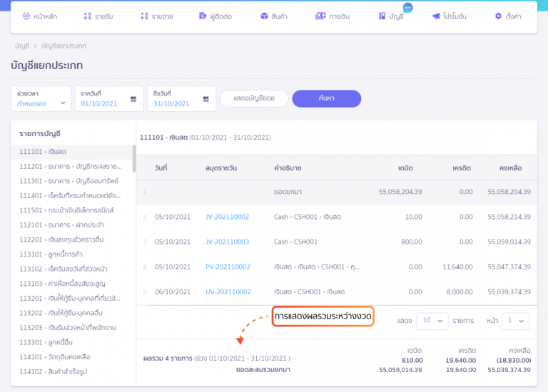Open the บัญชี menu tab
Screen dimensions: 548x392
pyautogui.click(x=391, y=16)
